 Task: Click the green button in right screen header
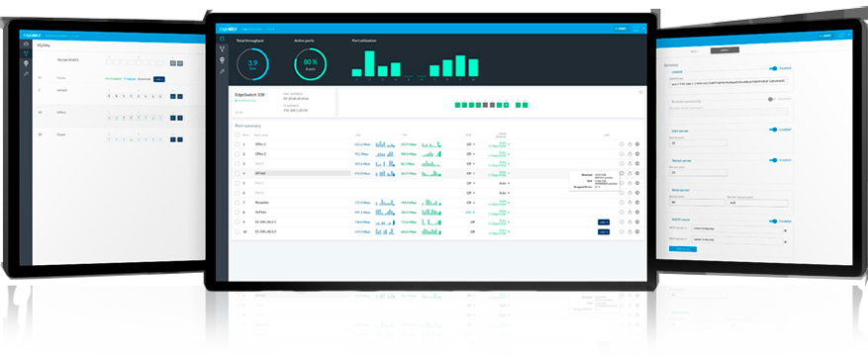(825, 36)
